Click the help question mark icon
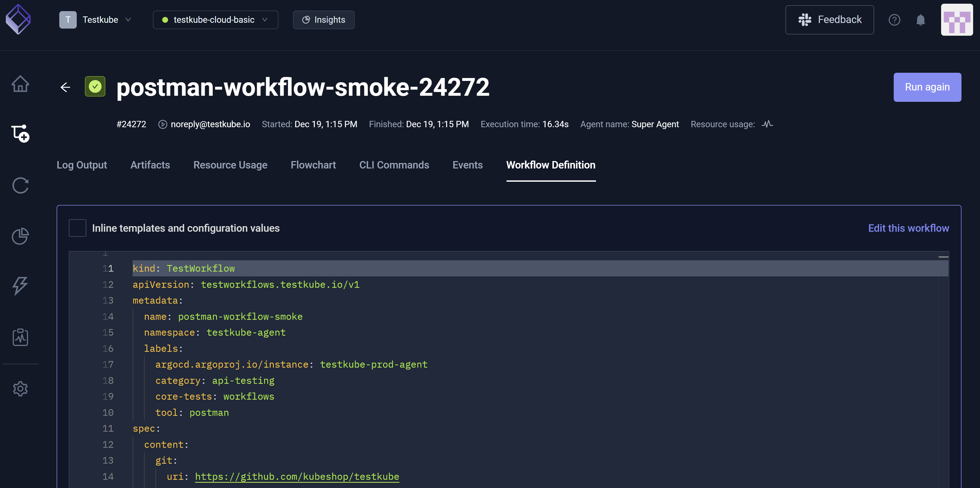This screenshot has height=488, width=980. click(x=895, y=20)
